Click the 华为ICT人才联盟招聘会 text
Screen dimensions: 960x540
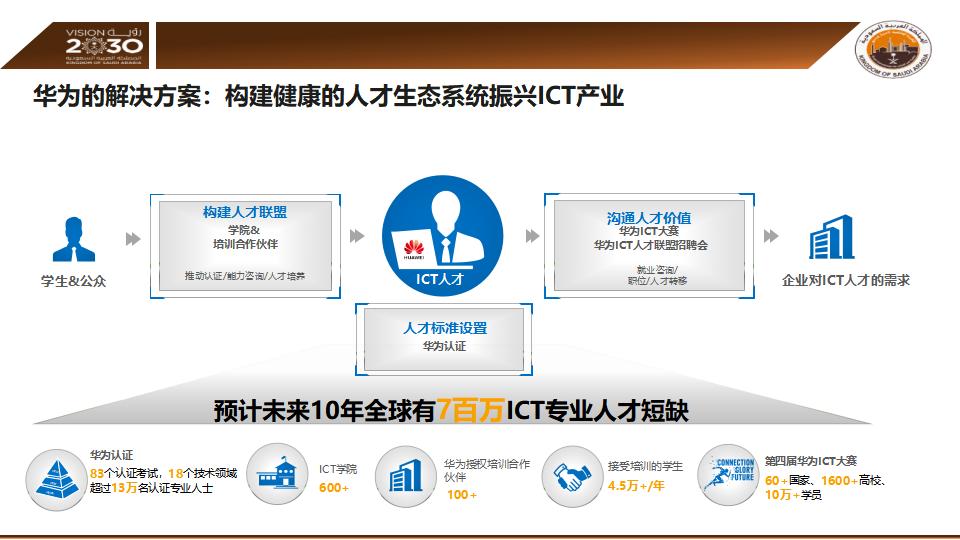(x=650, y=245)
